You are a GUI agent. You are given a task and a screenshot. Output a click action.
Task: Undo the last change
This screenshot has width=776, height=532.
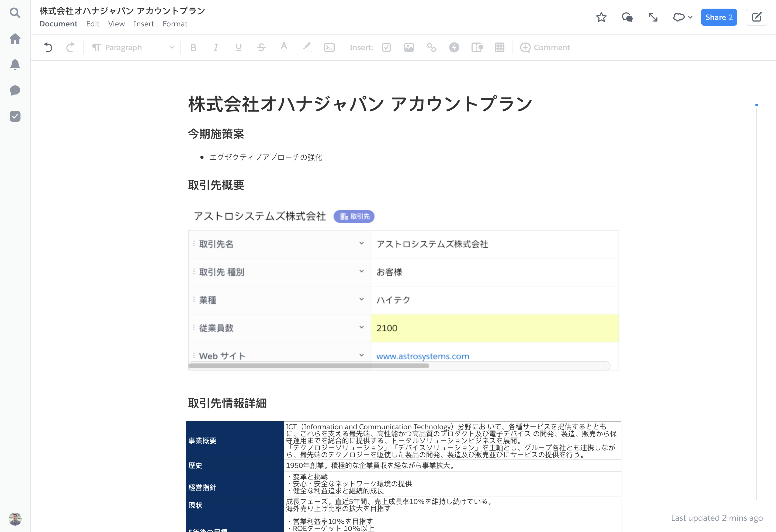48,47
